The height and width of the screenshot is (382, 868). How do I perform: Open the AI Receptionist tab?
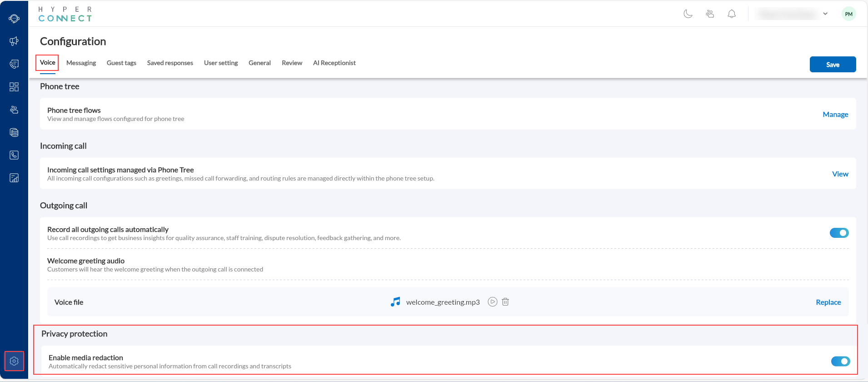(334, 63)
